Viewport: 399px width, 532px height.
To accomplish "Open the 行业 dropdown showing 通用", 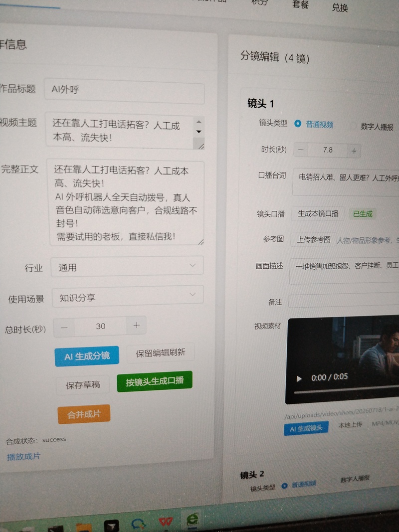I will (x=127, y=266).
